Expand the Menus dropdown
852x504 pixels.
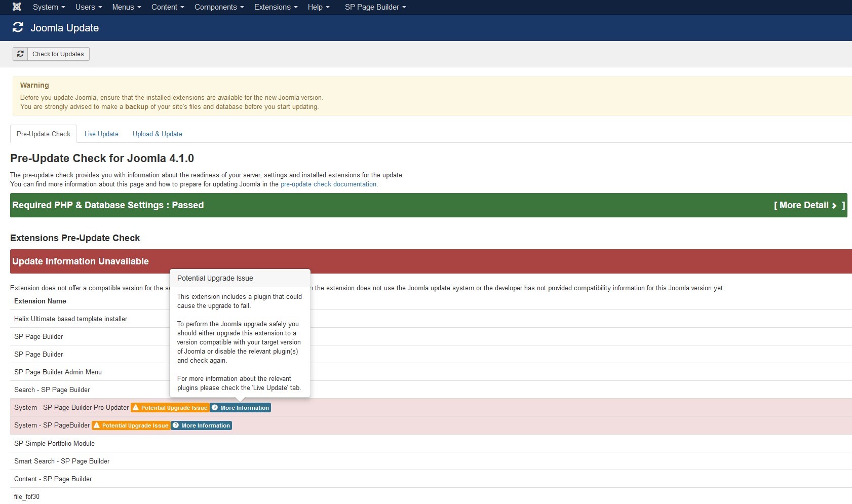point(127,7)
